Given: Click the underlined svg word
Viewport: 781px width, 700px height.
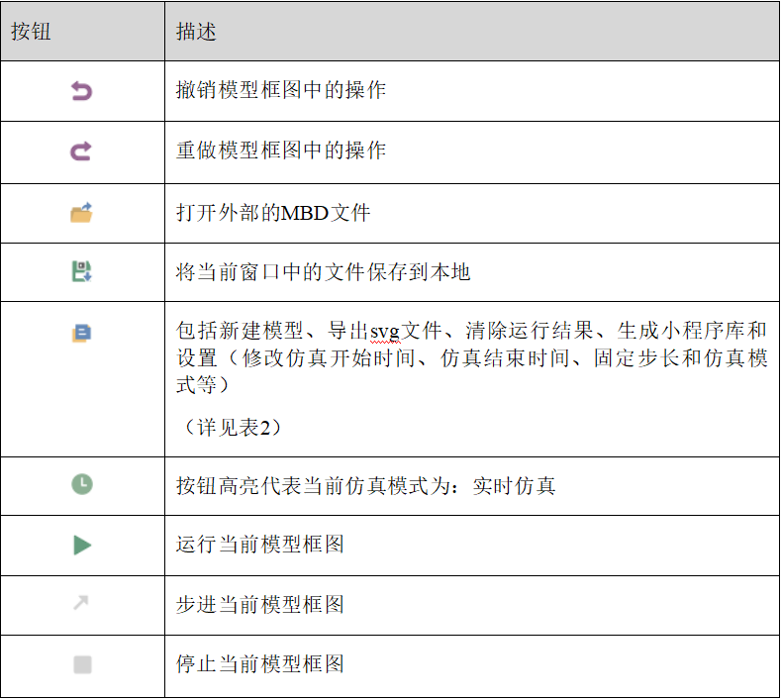Looking at the screenshot, I should [385, 332].
